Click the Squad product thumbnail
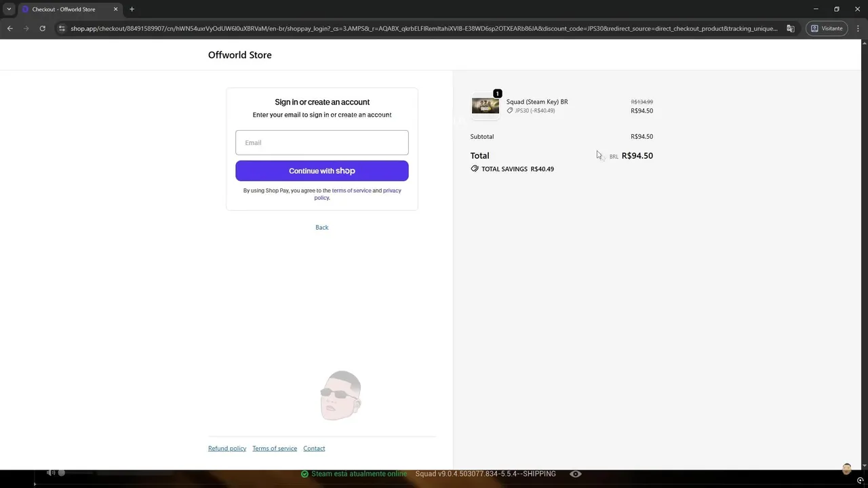The width and height of the screenshot is (868, 488). (x=486, y=106)
